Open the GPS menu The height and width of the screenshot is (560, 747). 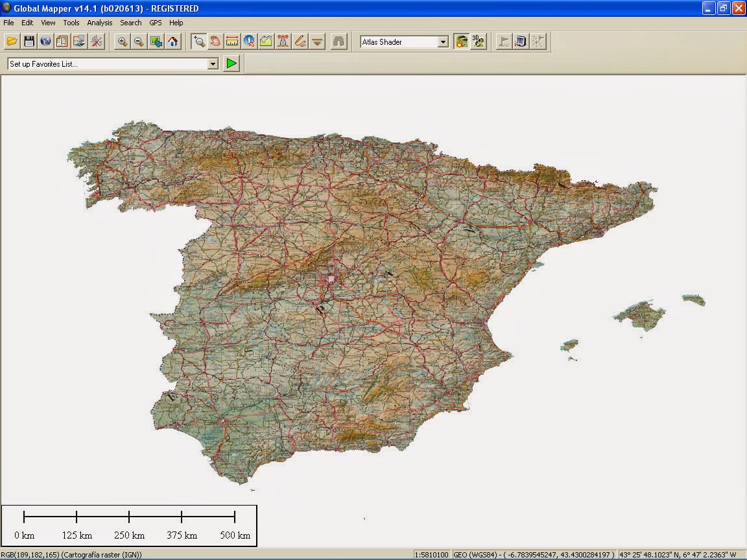[x=155, y=23]
